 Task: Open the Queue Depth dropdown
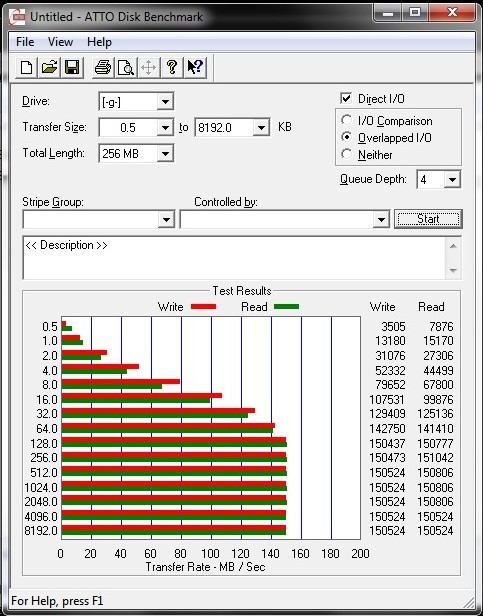(x=452, y=180)
